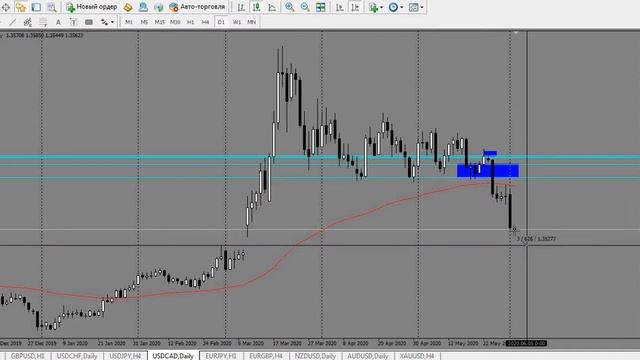Toggle the Terminal panel icon
640x360 pixels.
point(36,7)
